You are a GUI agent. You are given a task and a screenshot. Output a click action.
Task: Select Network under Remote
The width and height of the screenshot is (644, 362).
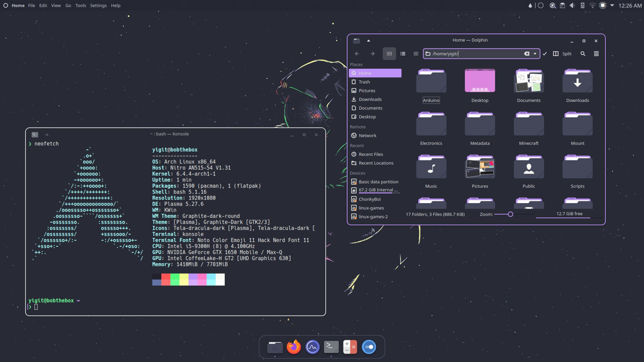pos(375,136)
